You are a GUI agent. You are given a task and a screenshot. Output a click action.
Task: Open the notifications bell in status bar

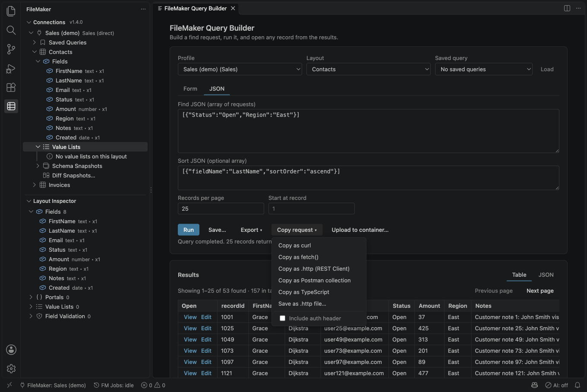pyautogui.click(x=578, y=385)
